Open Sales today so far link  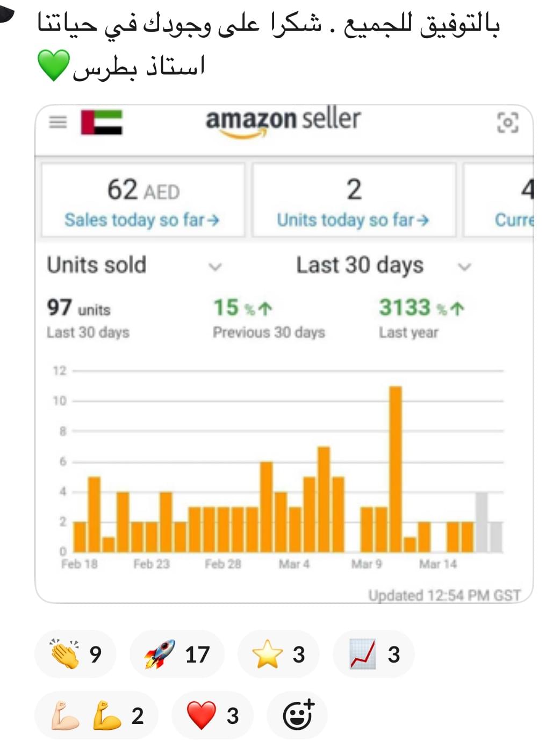tap(142, 220)
